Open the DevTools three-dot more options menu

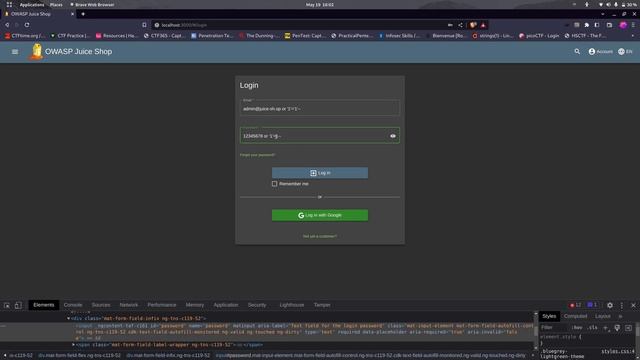(622, 305)
